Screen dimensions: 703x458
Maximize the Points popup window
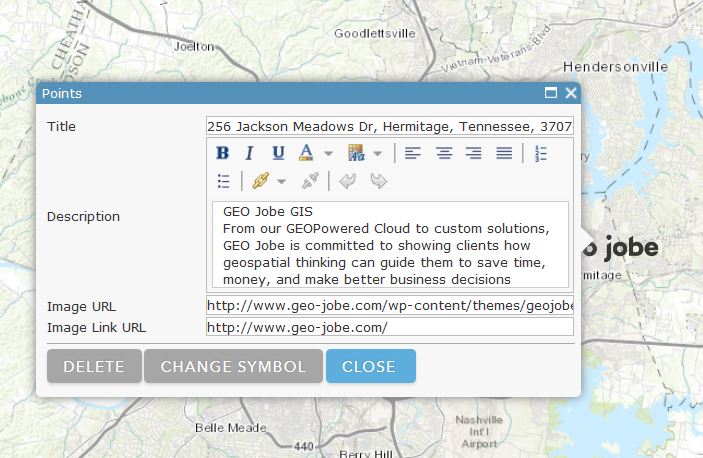click(x=551, y=93)
